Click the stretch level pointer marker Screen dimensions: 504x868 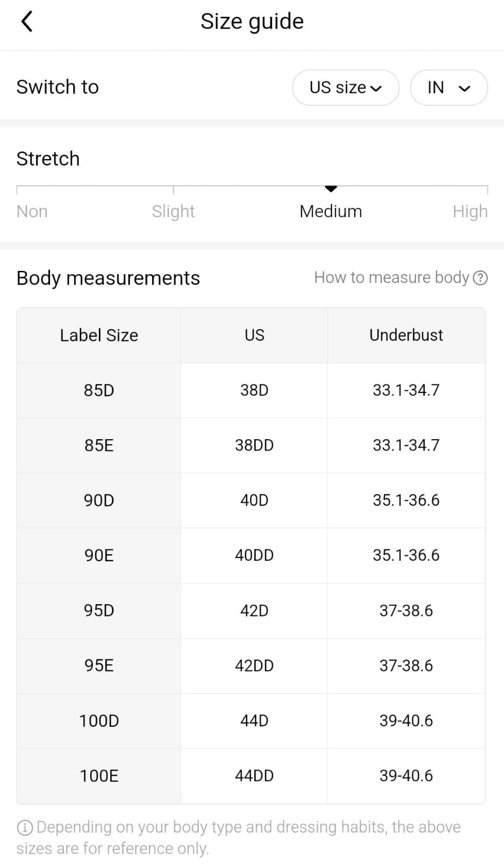tap(331, 189)
